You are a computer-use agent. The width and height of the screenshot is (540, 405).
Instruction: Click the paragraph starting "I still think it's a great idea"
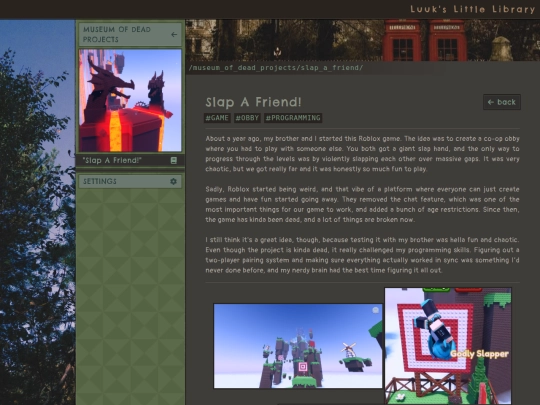[x=362, y=255]
